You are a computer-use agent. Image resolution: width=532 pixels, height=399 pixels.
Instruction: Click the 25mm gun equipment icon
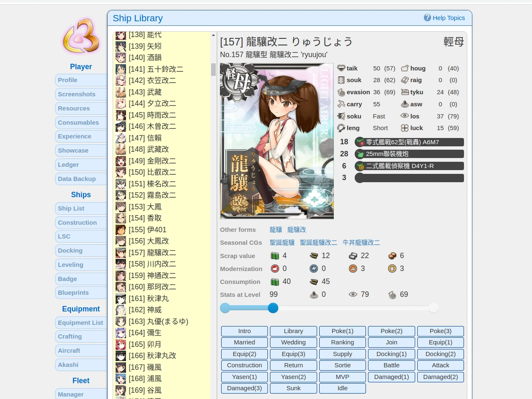[360, 154]
